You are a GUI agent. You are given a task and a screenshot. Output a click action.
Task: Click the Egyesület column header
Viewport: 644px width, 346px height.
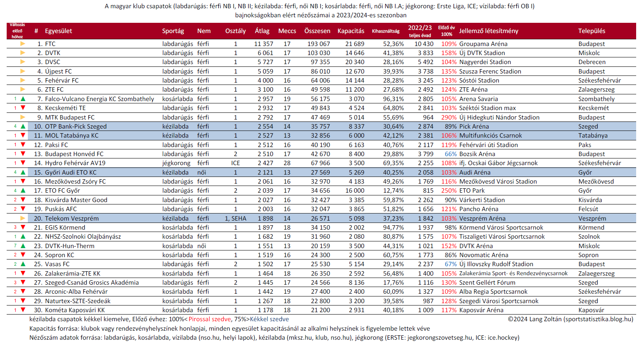click(x=59, y=31)
